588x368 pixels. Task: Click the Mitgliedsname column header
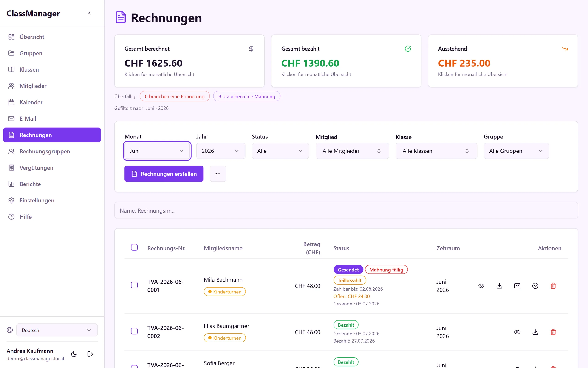223,248
